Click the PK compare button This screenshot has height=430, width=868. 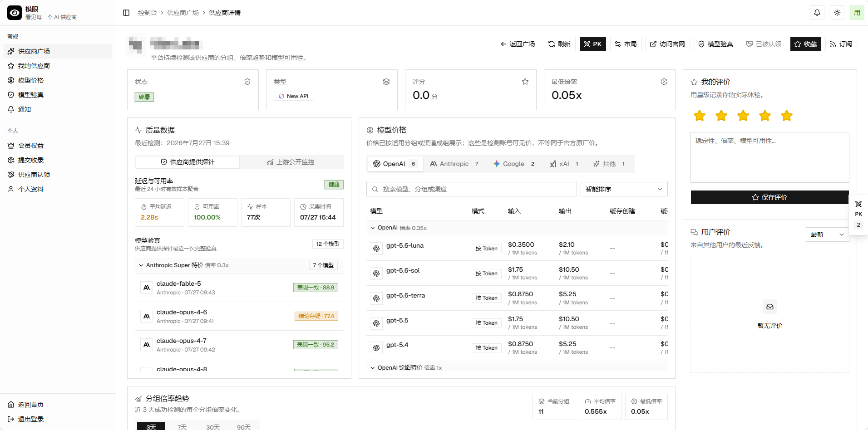pyautogui.click(x=592, y=44)
